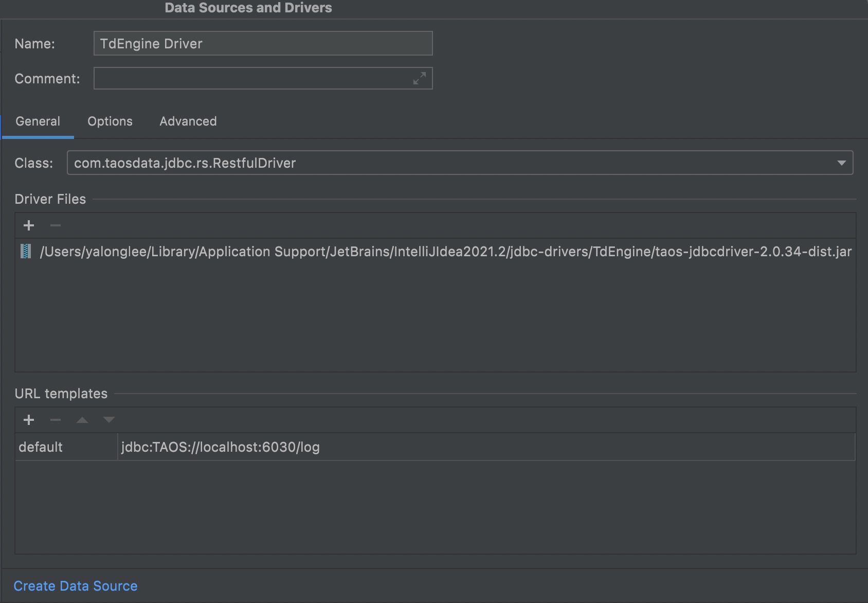Move the URL template up
This screenshot has height=603, width=868.
click(82, 419)
